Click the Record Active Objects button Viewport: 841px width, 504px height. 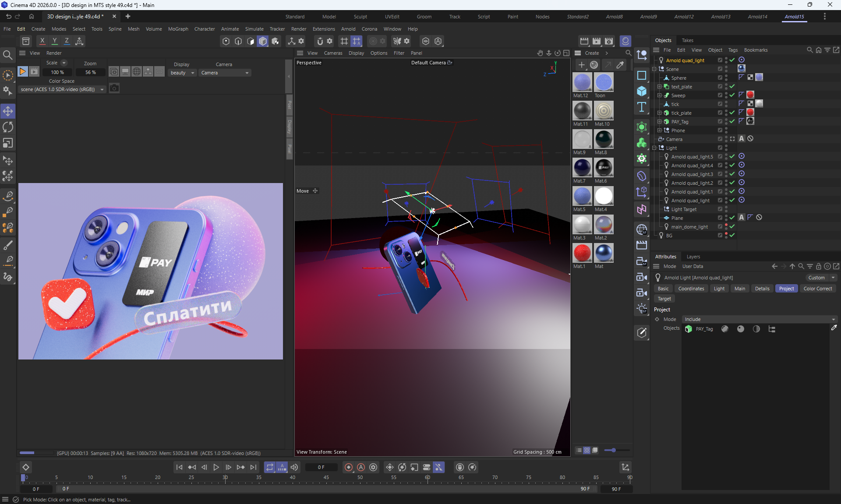point(349,467)
